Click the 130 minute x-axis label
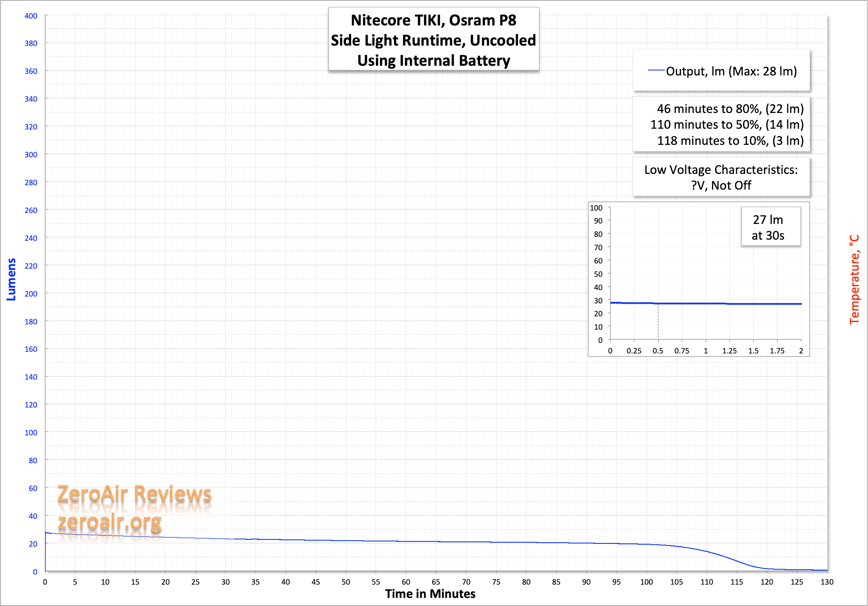Image resolution: width=868 pixels, height=606 pixels. (826, 582)
